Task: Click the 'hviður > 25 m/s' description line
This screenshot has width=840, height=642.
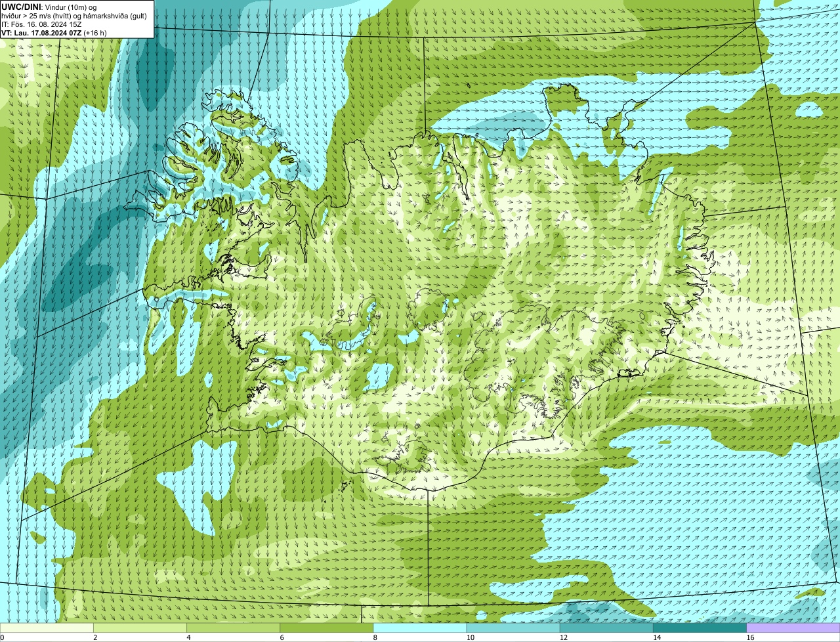Action: tap(74, 16)
